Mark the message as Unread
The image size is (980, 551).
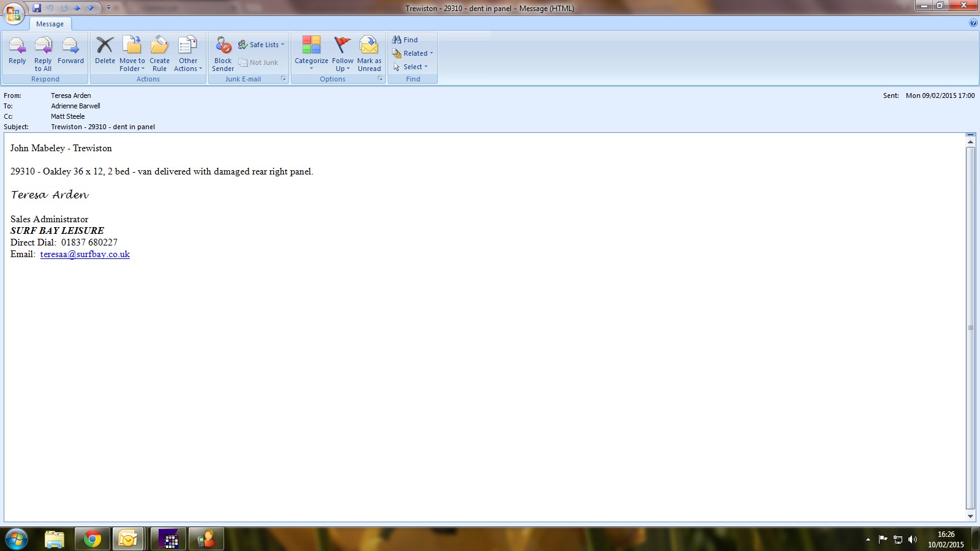click(369, 53)
